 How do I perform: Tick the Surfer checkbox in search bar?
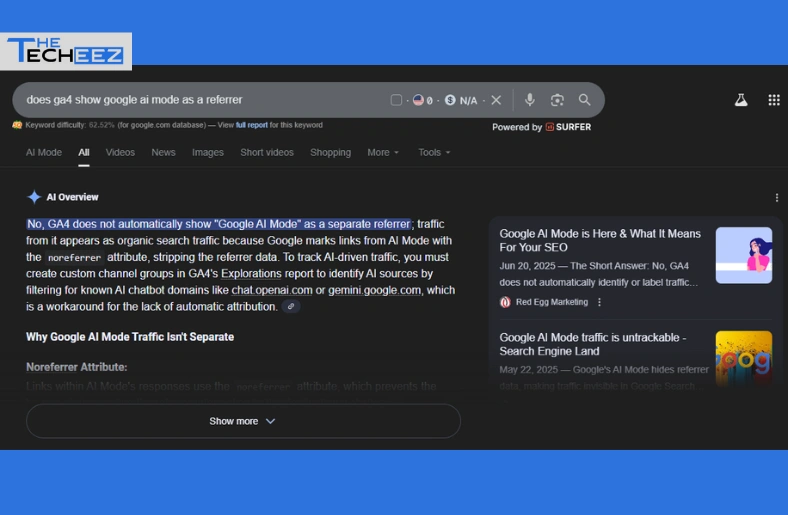(396, 100)
